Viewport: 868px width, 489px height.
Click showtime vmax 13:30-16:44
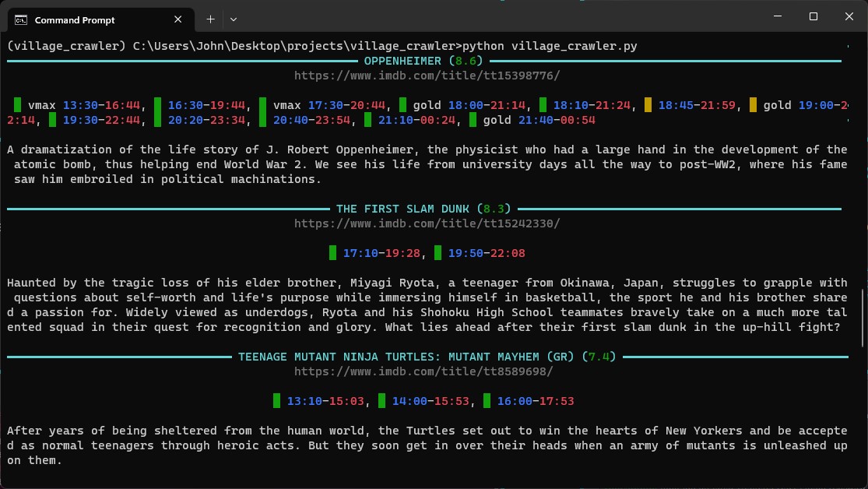click(84, 105)
